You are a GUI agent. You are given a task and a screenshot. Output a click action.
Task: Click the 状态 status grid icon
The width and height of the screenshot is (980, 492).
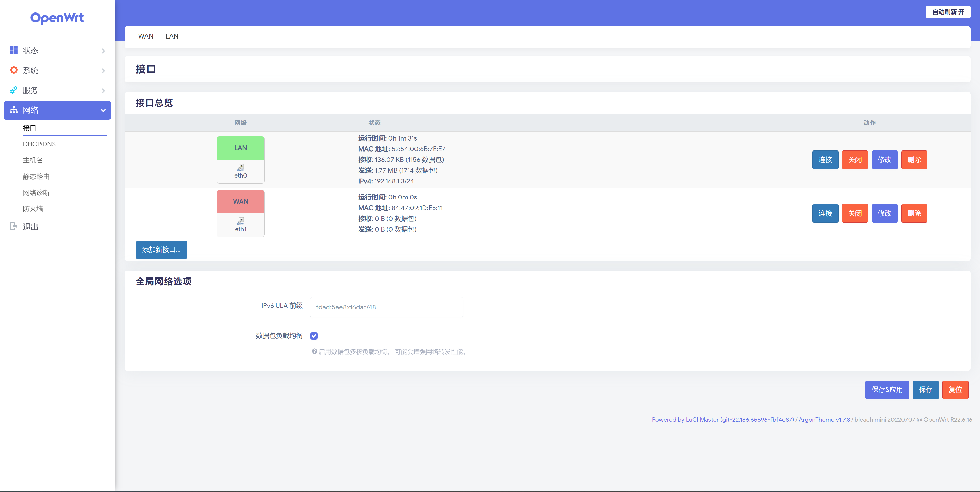click(x=14, y=50)
